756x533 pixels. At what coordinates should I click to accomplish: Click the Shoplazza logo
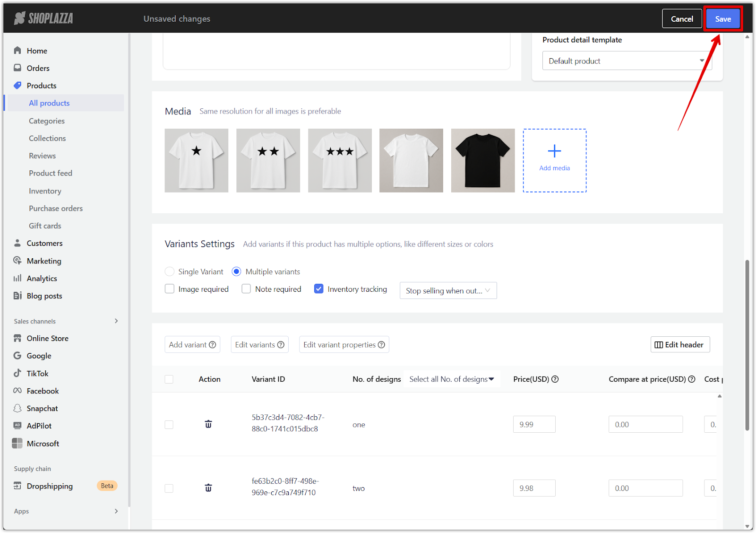(43, 18)
